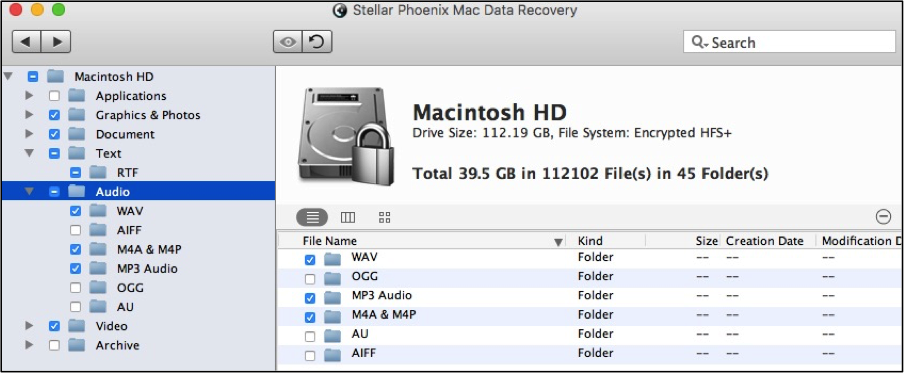This screenshot has width=904, height=373.
Task: Select the M4A & M4P row in file list
Action: coord(590,317)
